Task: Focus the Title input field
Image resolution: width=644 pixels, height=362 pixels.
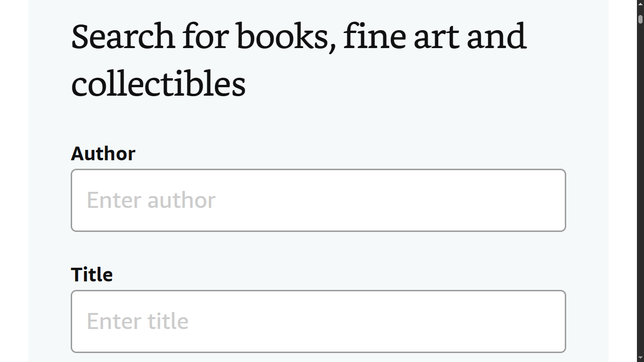Action: pos(318,321)
